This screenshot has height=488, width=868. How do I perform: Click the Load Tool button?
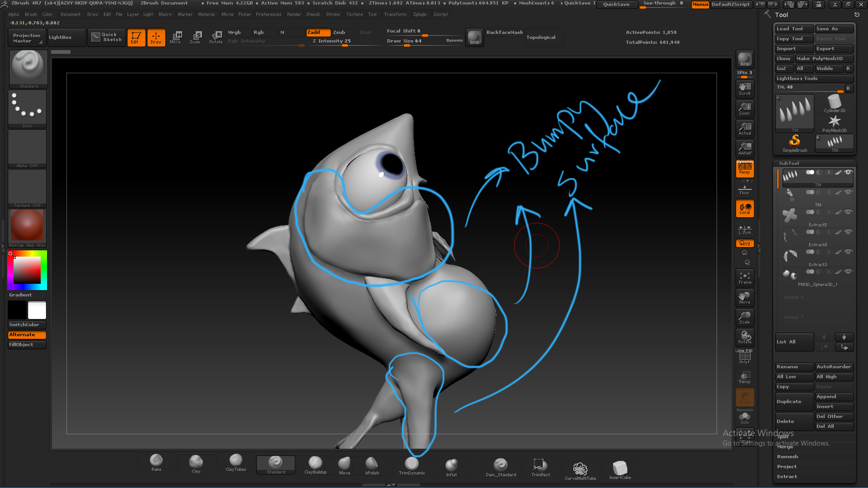point(794,29)
